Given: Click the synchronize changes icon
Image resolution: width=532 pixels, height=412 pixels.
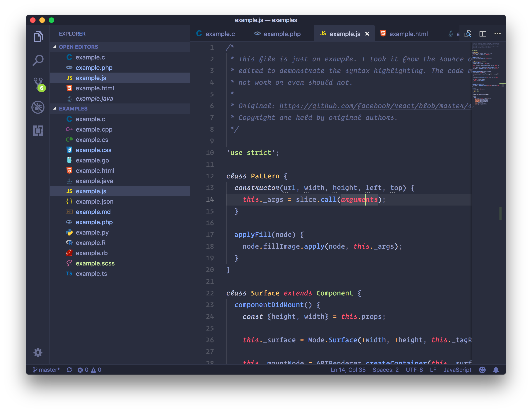Looking at the screenshot, I should [x=69, y=370].
